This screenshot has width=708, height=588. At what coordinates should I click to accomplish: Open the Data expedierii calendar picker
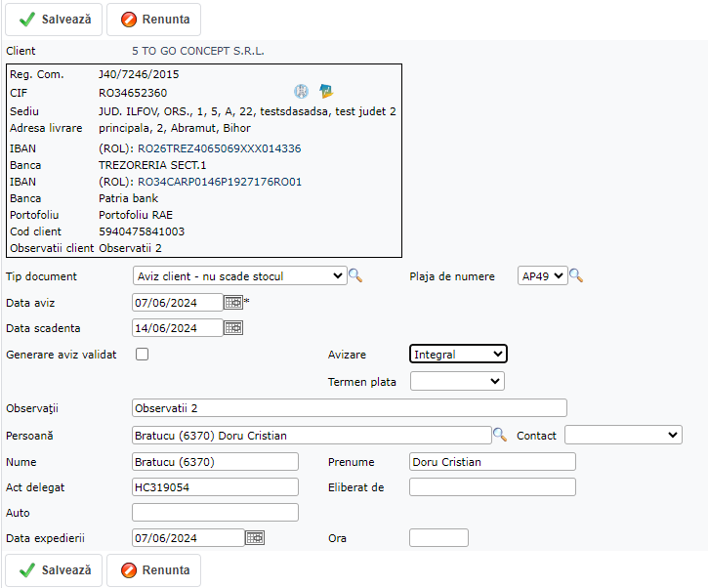pyautogui.click(x=255, y=537)
